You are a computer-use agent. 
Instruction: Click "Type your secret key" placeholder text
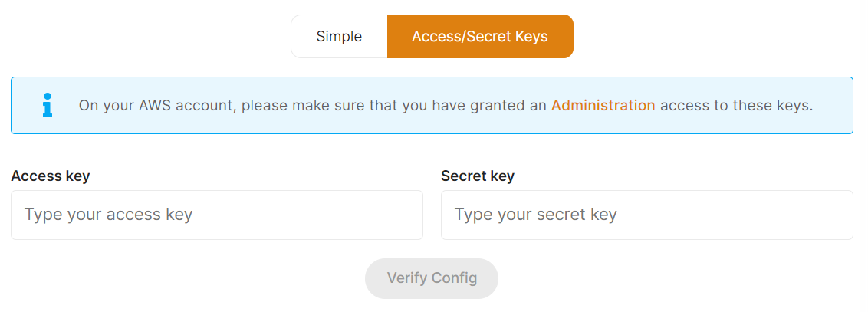point(535,215)
